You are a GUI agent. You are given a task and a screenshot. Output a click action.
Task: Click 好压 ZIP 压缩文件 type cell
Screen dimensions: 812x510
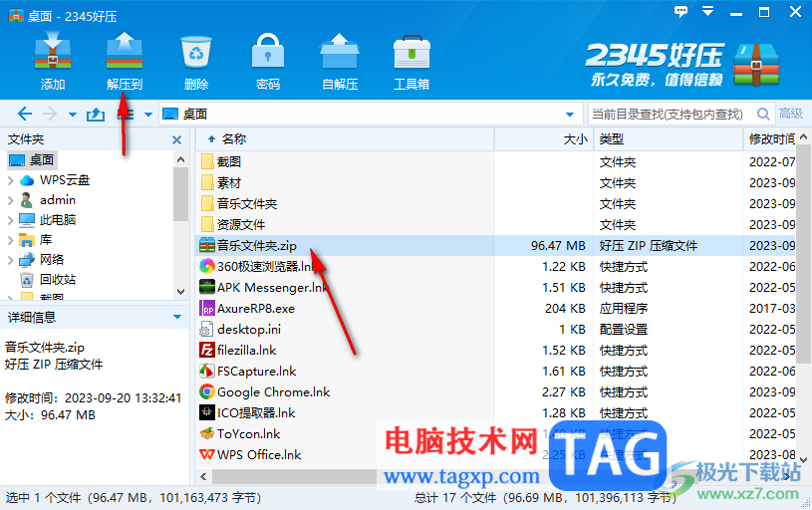649,245
